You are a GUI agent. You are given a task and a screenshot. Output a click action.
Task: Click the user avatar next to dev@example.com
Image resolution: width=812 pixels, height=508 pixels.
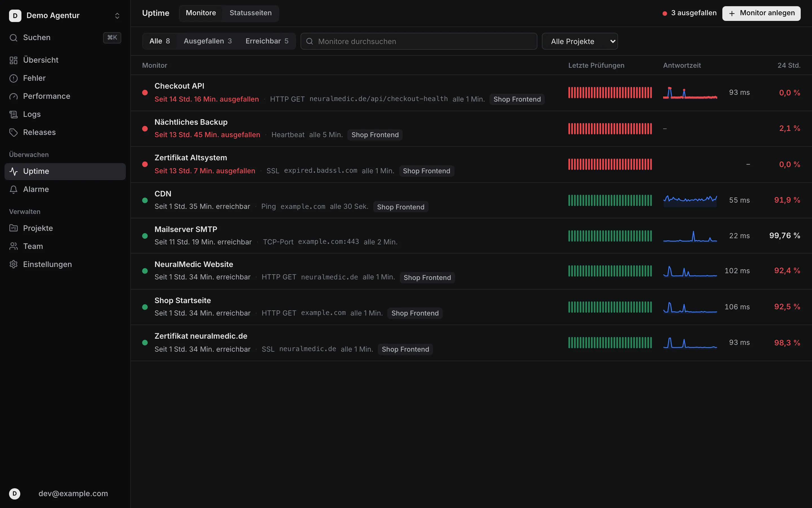(x=14, y=494)
